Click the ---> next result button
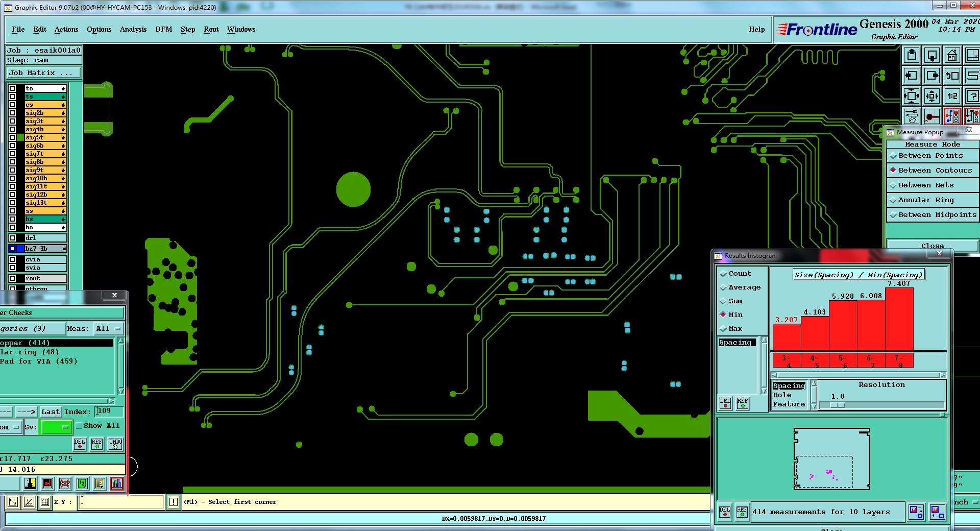The height and width of the screenshot is (531, 980). [x=26, y=412]
